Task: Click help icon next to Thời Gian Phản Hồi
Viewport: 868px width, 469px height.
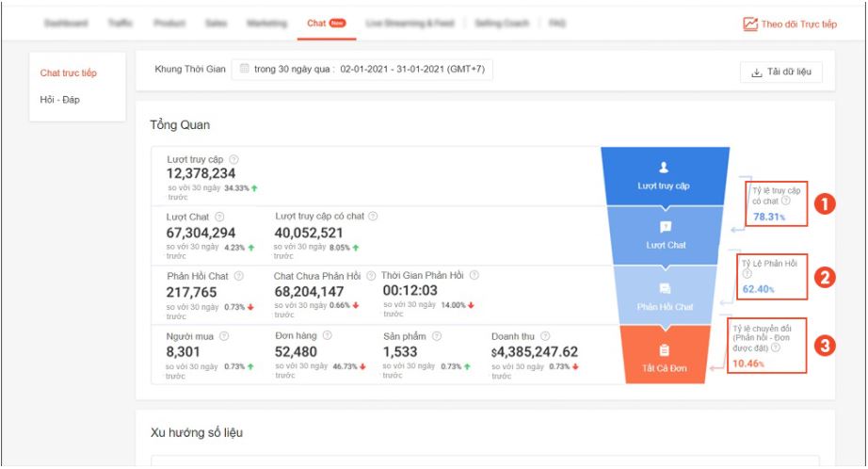Action: (474, 276)
